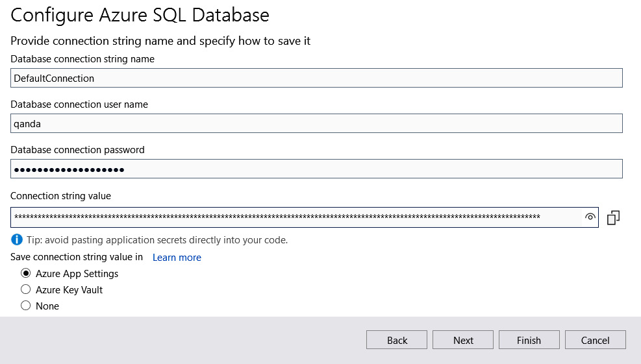Image resolution: width=641 pixels, height=364 pixels.
Task: Click the 'Database connection user name' label
Action: tap(79, 104)
